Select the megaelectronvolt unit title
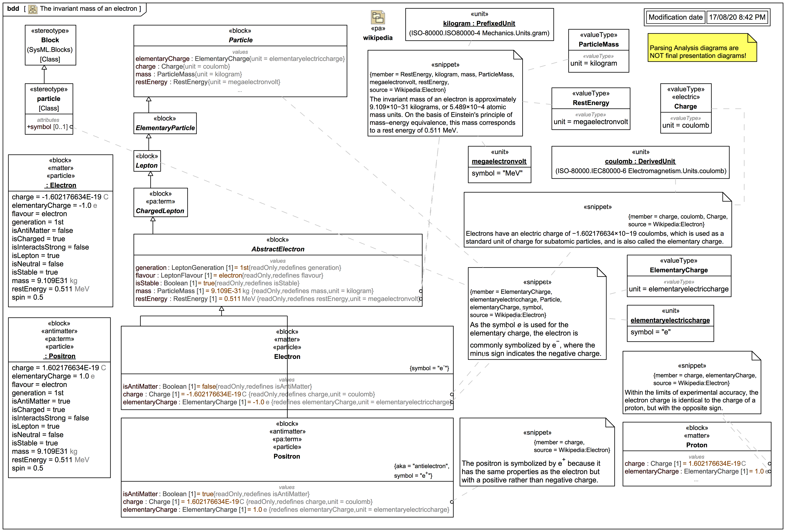Image resolution: width=786 pixels, height=532 pixels. click(x=499, y=161)
